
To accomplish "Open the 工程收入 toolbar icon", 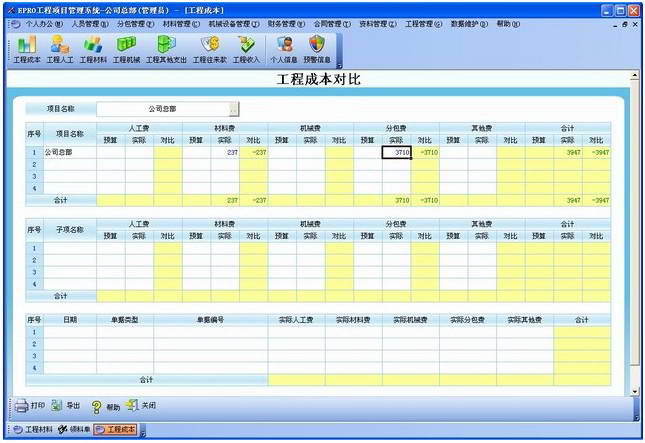I will pos(246,49).
